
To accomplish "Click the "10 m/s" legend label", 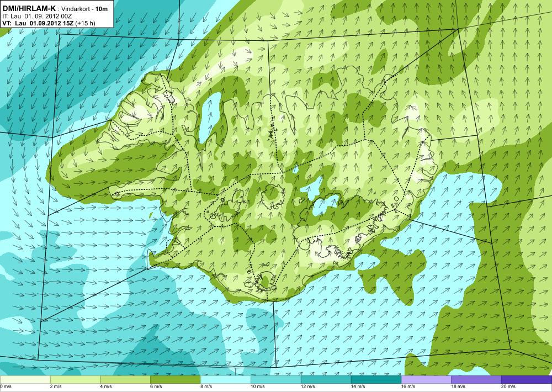I will tap(258, 386).
